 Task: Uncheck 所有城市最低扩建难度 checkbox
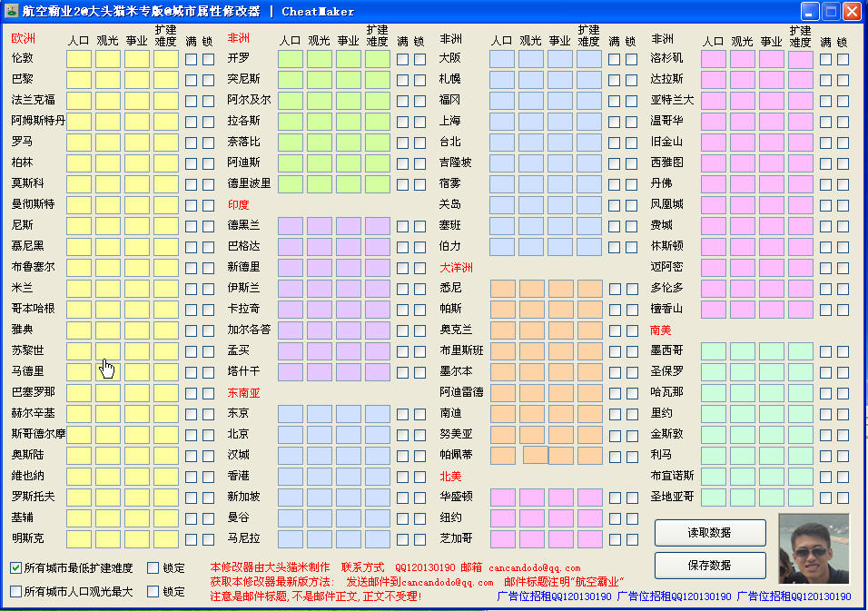pyautogui.click(x=17, y=567)
